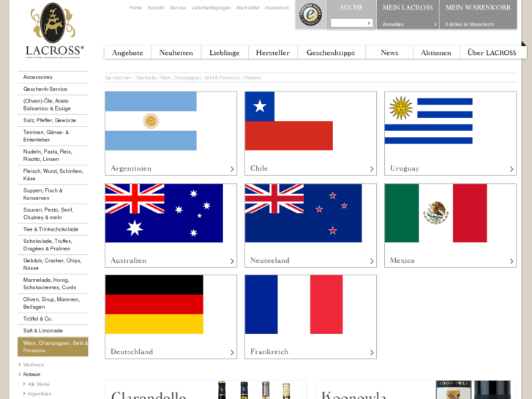Viewport: 532px width, 399px height.
Task: Click the arrow next to Anmelden
Action: (x=435, y=24)
